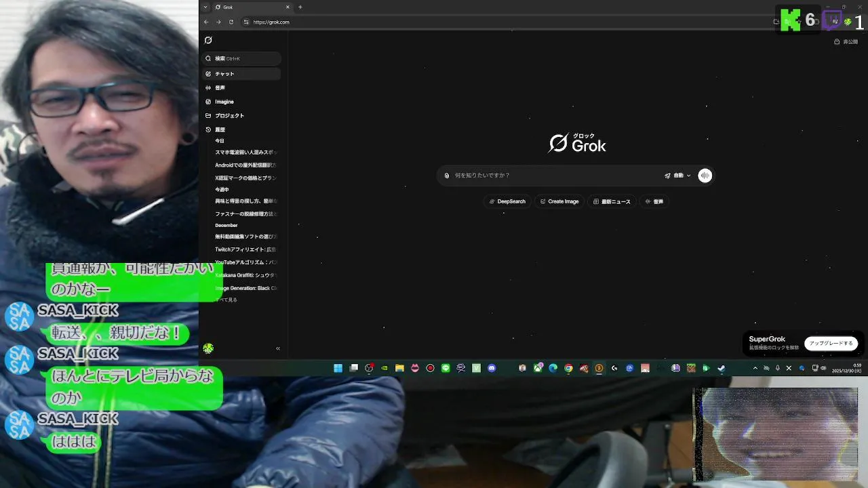Open history chat ファスナーの脱線修理方法
Viewport: 868px width, 488px height.
(x=245, y=214)
